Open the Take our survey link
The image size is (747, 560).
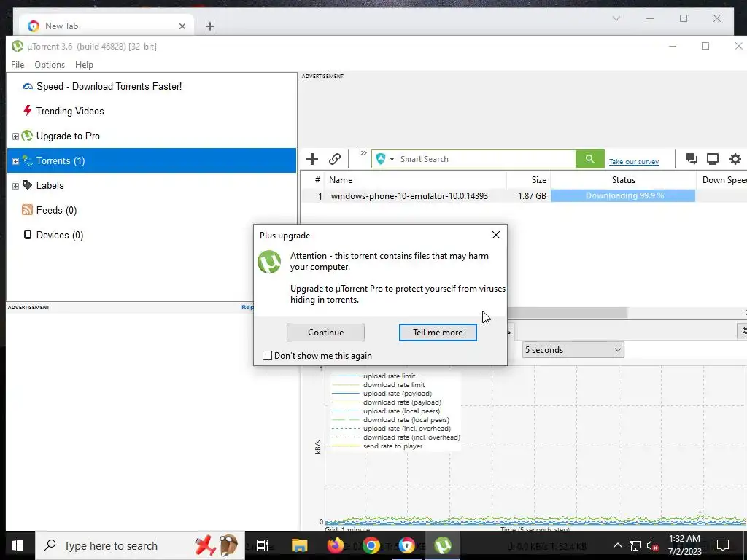pos(634,162)
